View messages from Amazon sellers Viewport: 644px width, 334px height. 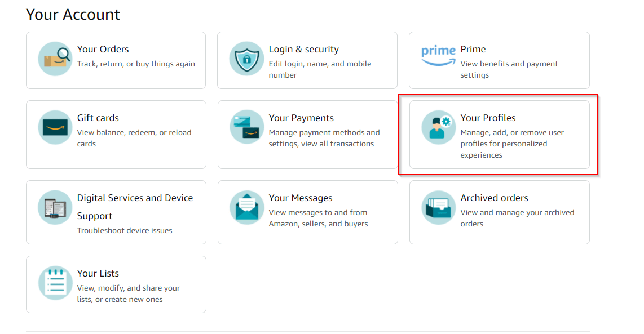(307, 212)
